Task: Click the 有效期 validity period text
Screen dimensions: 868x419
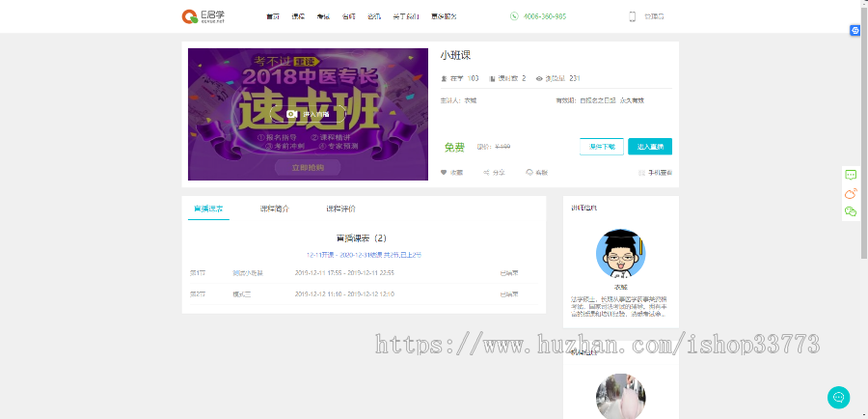Action: pos(600,100)
